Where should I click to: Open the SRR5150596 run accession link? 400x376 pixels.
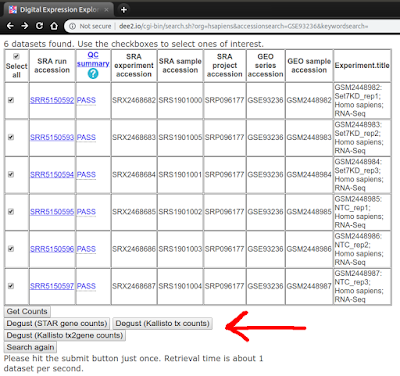click(52, 249)
